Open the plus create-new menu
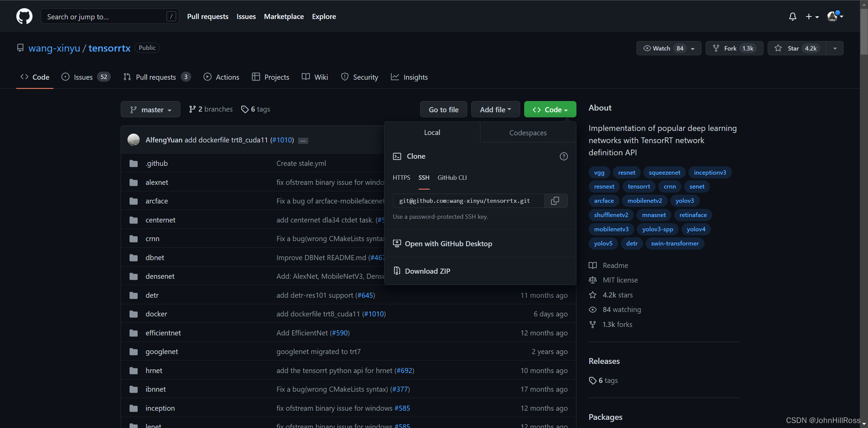Screen dimensions: 868x428 [812, 16]
